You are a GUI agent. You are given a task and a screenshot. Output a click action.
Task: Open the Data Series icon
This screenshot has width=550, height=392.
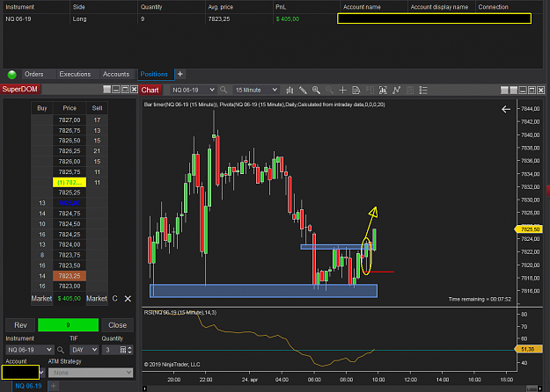(x=383, y=90)
